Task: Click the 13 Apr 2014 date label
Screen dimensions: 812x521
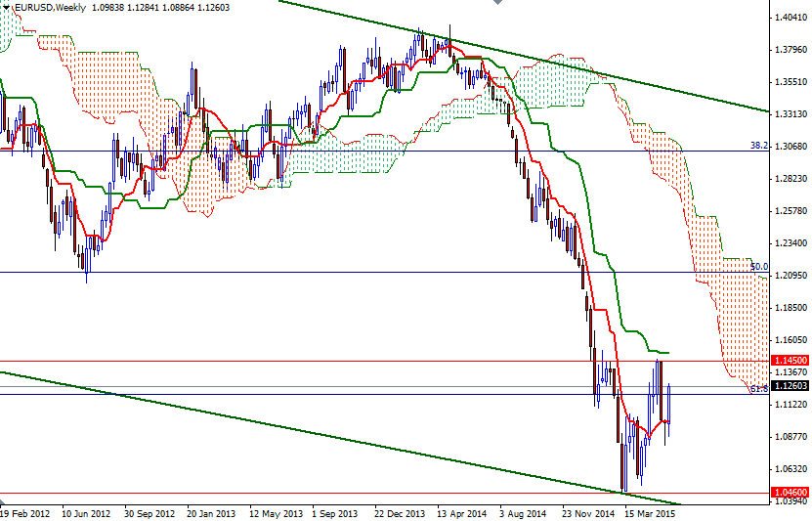Action: coord(462,514)
